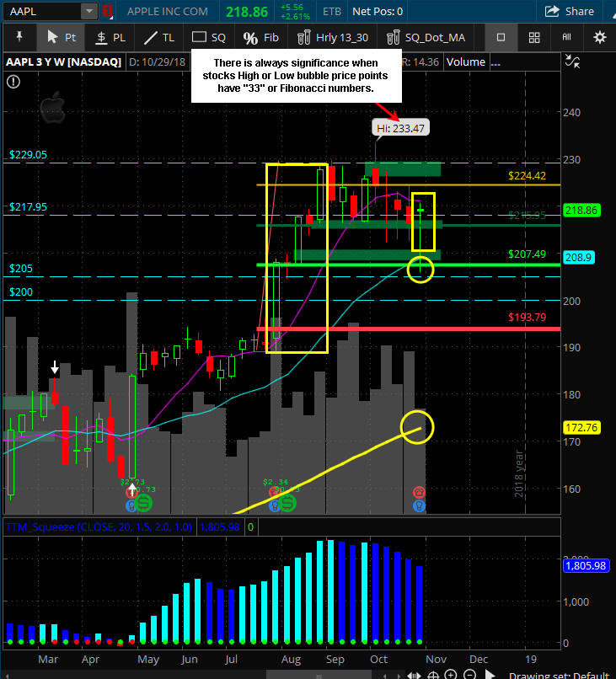Open the chart settings gear icon
Viewport: 616px width, 679px height.
coord(599,38)
